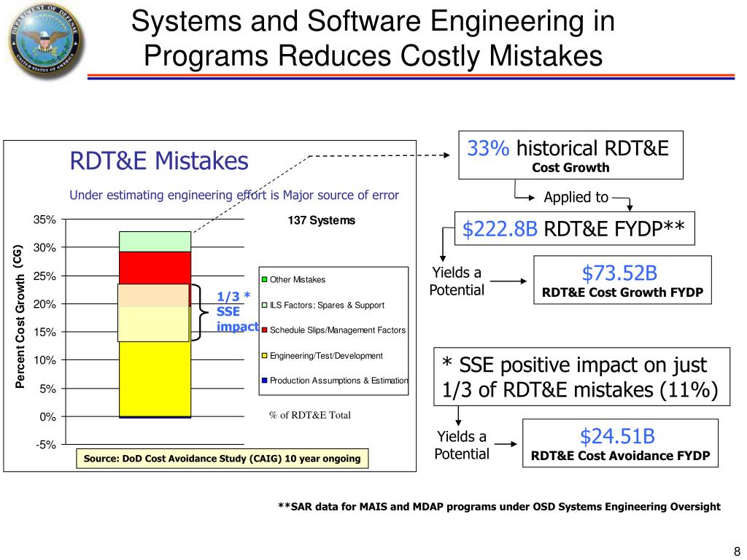Click the 'RDT&E Cost Avoidance FYDP' caption
Image resolution: width=747 pixels, height=560 pixels.
point(620,456)
